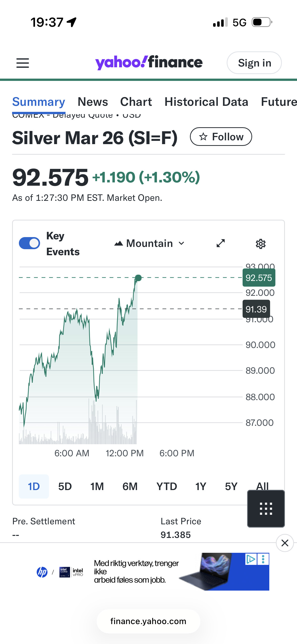
Task: Click the Yahoo Finance logo
Action: coord(149,62)
